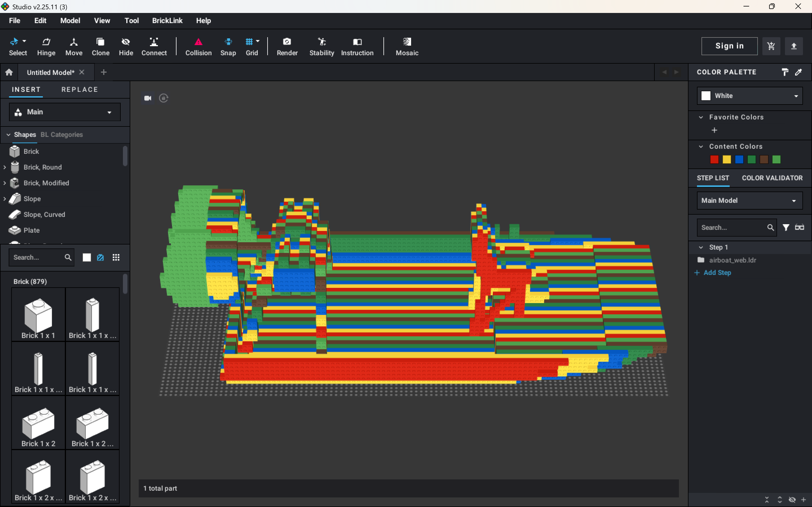Select the color picker eyedropper icon

[x=798, y=72]
